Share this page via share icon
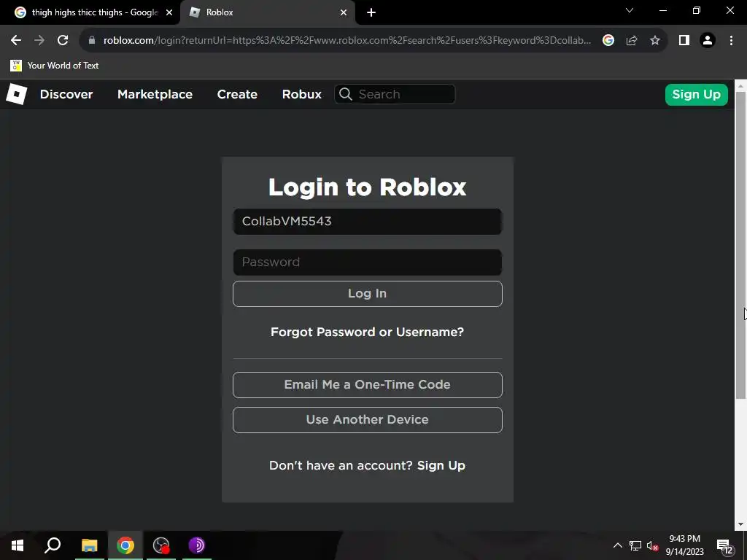The image size is (747, 560). coord(632,41)
